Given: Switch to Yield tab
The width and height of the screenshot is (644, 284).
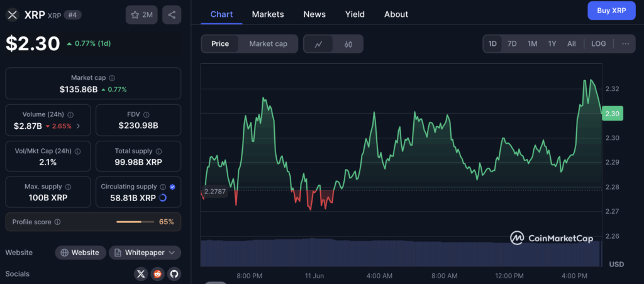Looking at the screenshot, I should coord(355,14).
